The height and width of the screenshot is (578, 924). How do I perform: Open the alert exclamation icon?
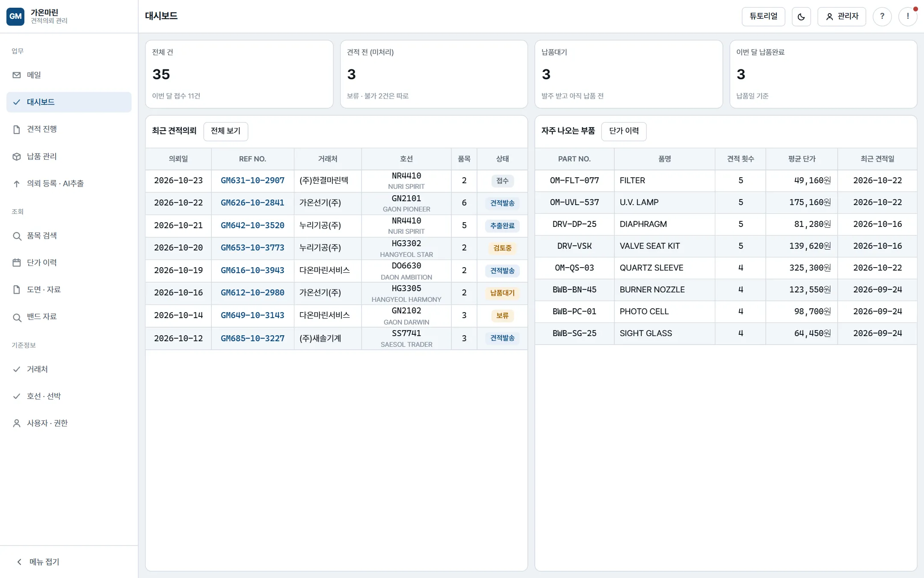click(908, 16)
